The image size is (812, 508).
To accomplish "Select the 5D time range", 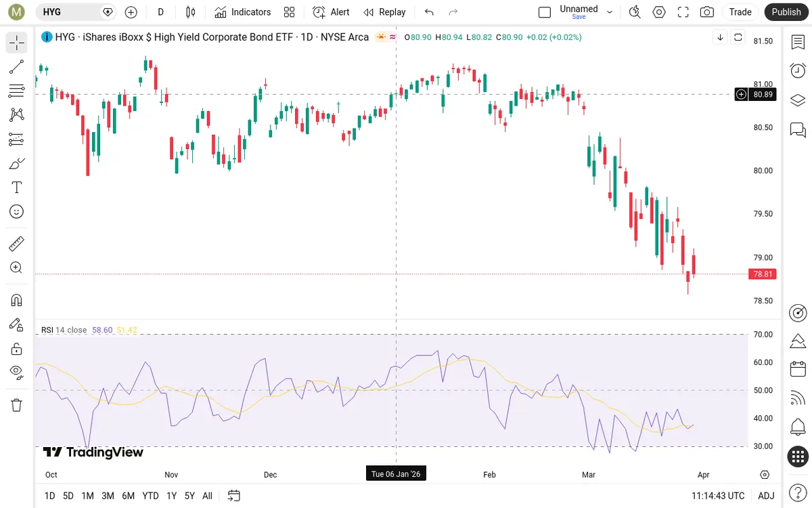I will pyautogui.click(x=68, y=496).
